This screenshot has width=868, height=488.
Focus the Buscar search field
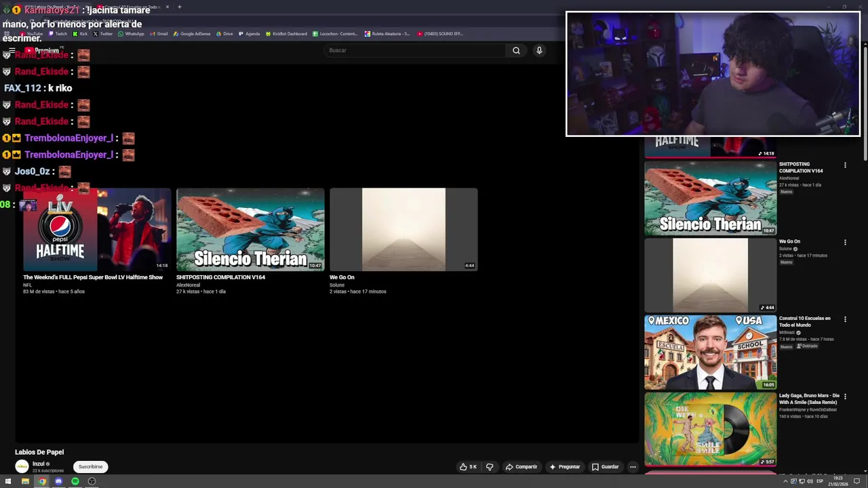pos(414,50)
